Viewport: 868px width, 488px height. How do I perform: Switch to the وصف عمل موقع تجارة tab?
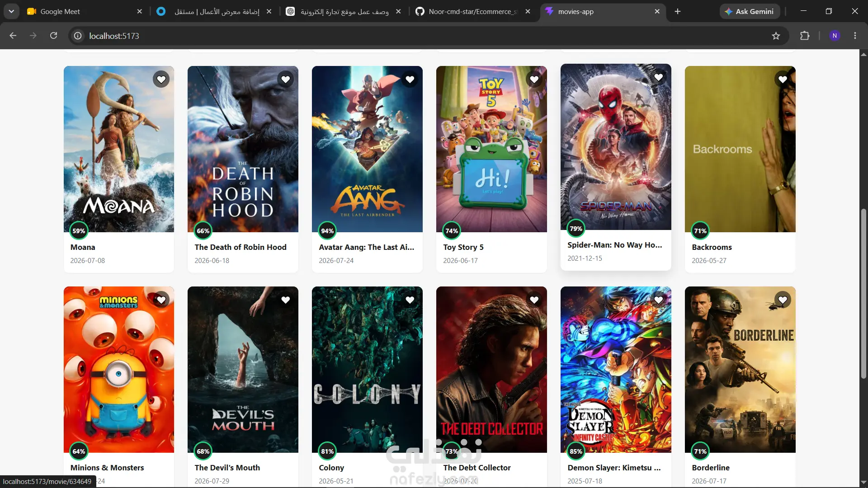coord(344,11)
